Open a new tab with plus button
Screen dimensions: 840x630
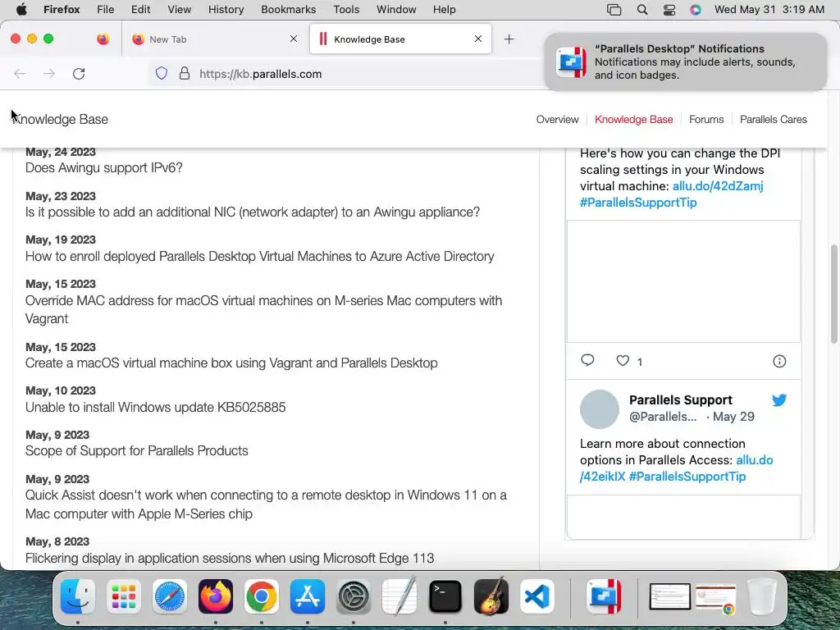point(509,39)
